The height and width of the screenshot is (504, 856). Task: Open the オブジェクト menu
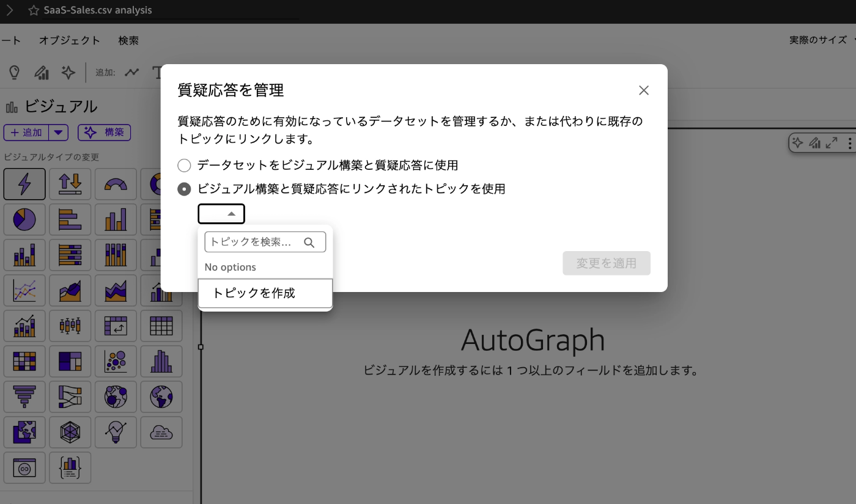70,40
